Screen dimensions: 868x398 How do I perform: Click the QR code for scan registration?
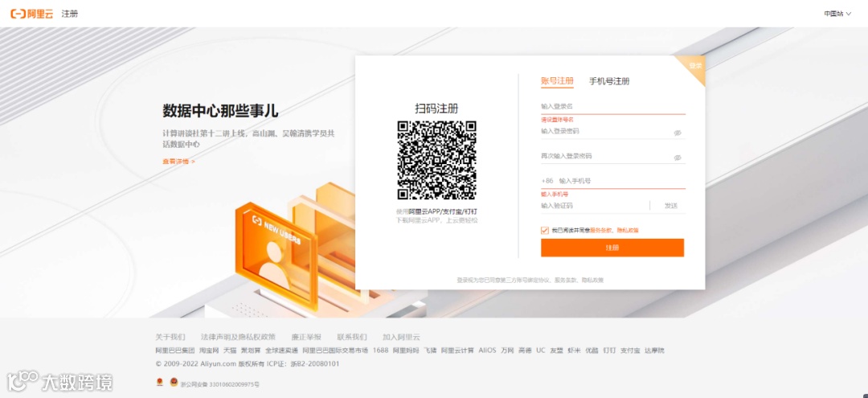(x=436, y=160)
